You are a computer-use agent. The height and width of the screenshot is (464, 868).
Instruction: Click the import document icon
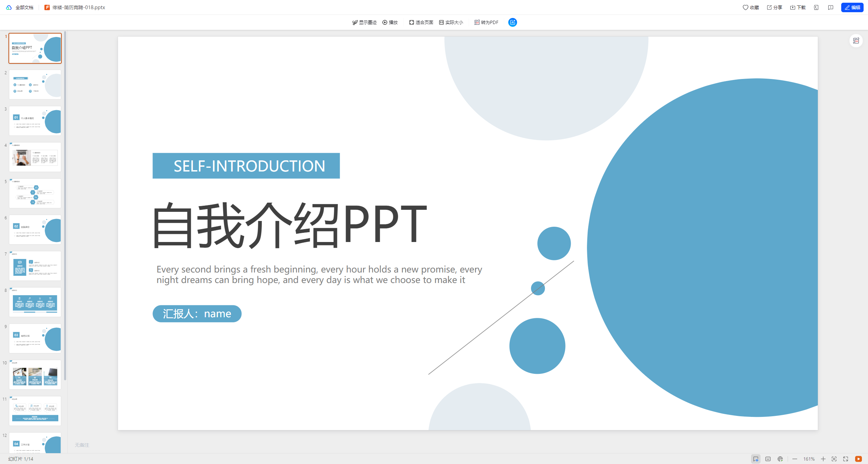coord(816,7)
